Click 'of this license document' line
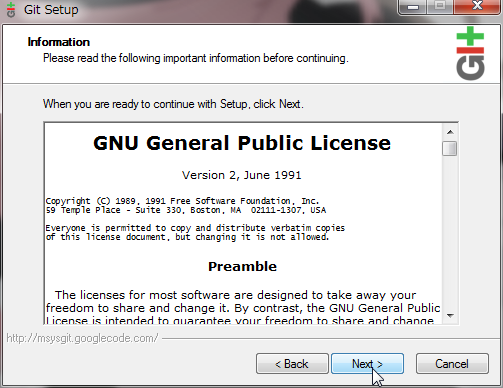503x388 pixels. click(187, 237)
